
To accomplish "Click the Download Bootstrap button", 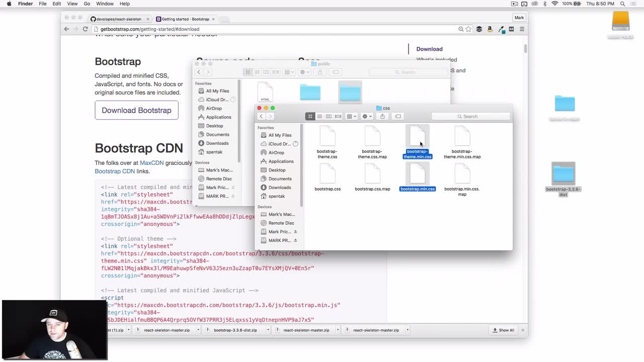I will point(136,110).
